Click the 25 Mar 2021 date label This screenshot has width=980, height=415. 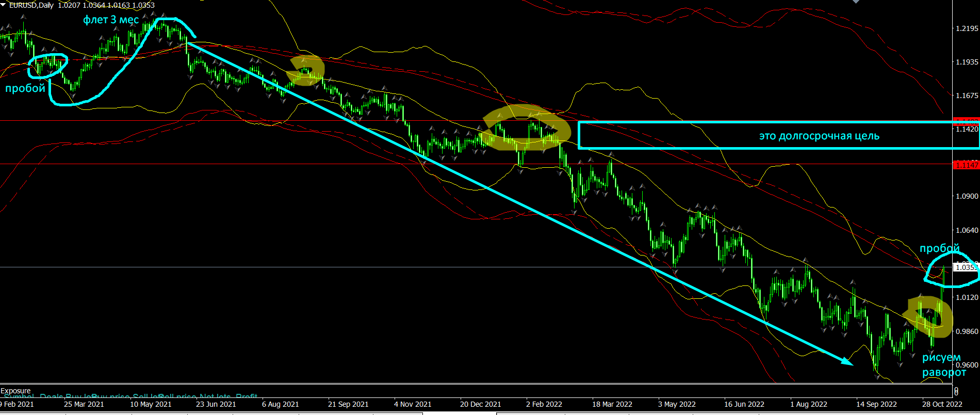[x=84, y=404]
